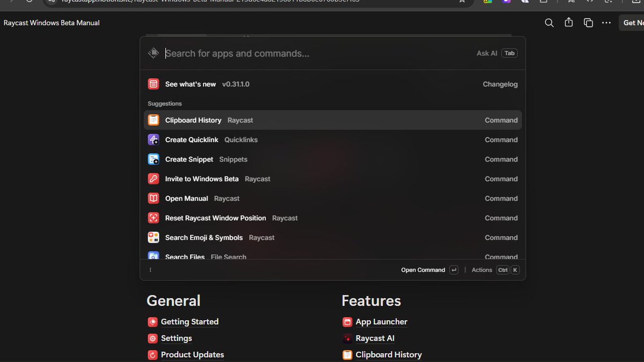Click the Invite to Windows Beta icon
Viewport: 644px width, 362px height.
click(x=153, y=179)
